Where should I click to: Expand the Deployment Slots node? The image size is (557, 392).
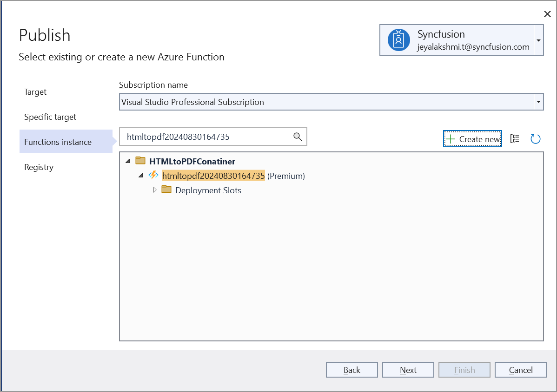point(155,190)
